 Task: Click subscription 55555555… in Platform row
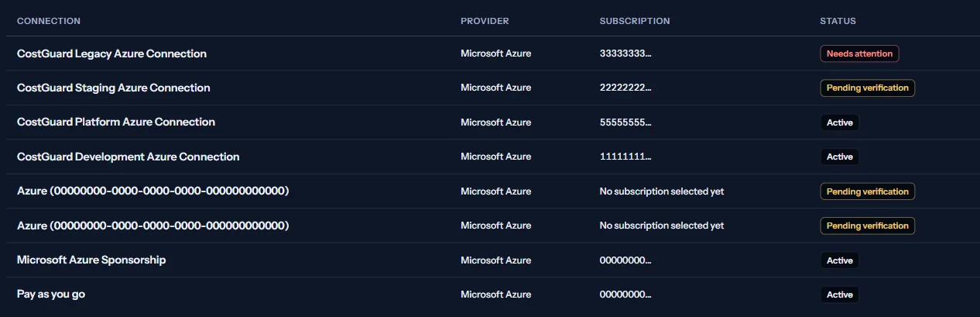coord(625,122)
